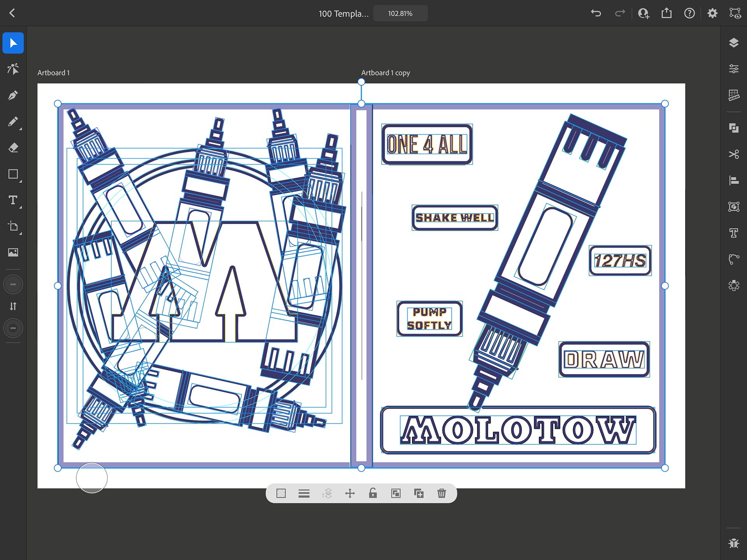The width and height of the screenshot is (747, 560).
Task: Open the Layers panel
Action: pyautogui.click(x=734, y=43)
